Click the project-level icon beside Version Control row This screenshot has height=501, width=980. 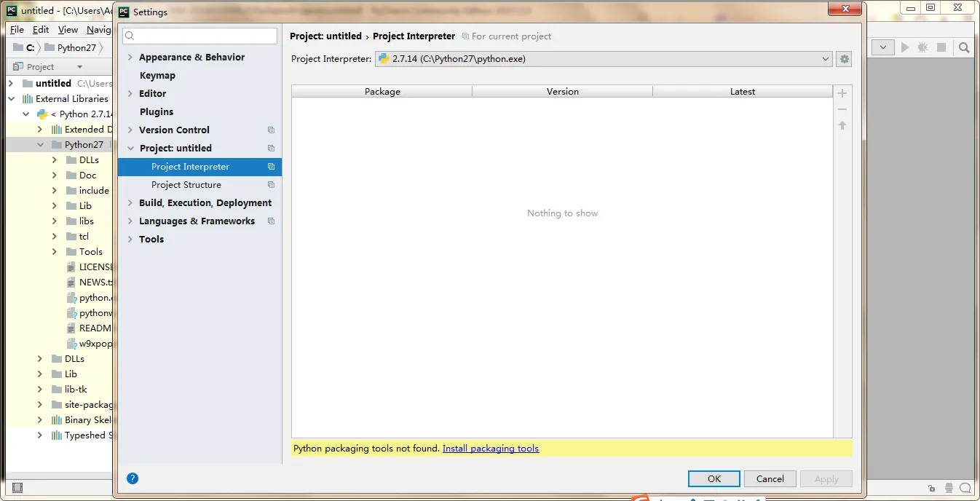tap(271, 130)
